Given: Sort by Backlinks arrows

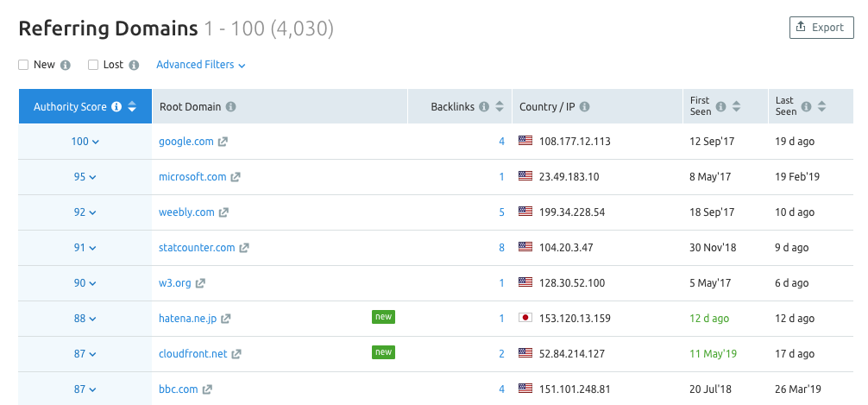Looking at the screenshot, I should [x=500, y=107].
